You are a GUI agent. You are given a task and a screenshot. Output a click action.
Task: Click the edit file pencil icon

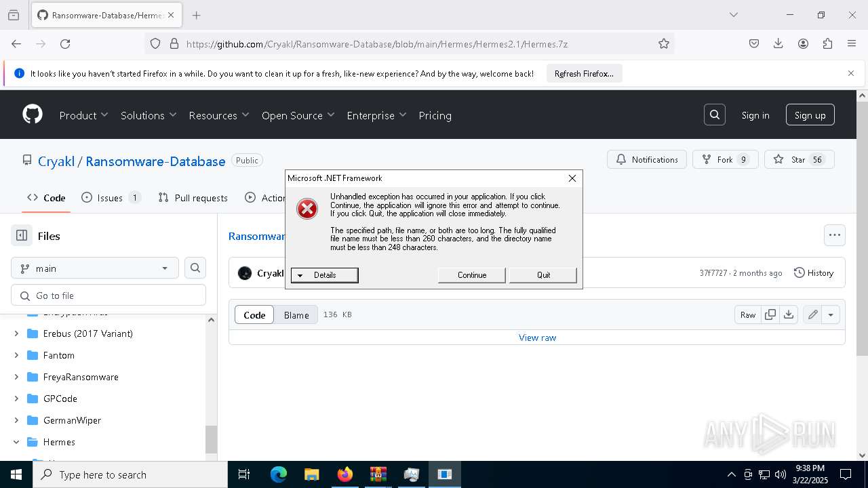pos(812,314)
